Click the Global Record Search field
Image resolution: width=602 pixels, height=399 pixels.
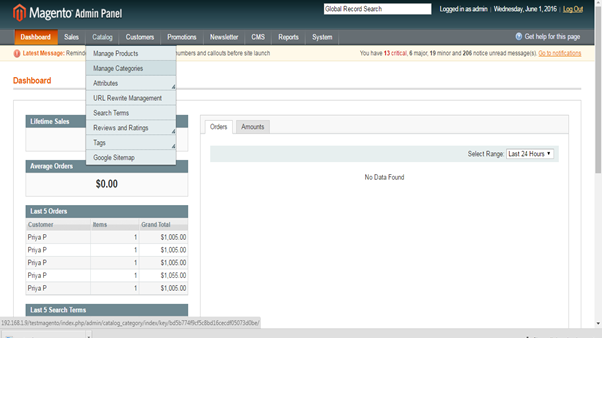tap(377, 9)
